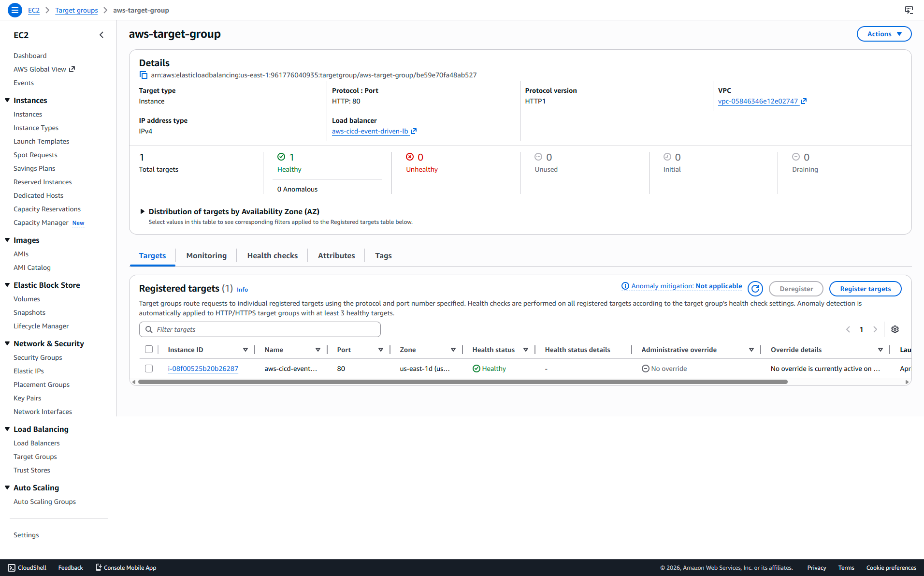This screenshot has width=924, height=576.
Task: Open Health status column sort arrow
Action: pyautogui.click(x=526, y=350)
